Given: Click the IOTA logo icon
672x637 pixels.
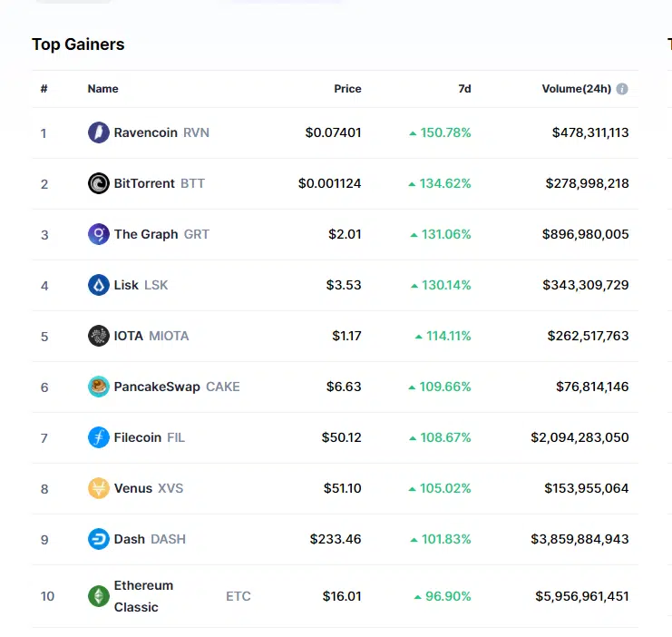Looking at the screenshot, I should [x=98, y=336].
